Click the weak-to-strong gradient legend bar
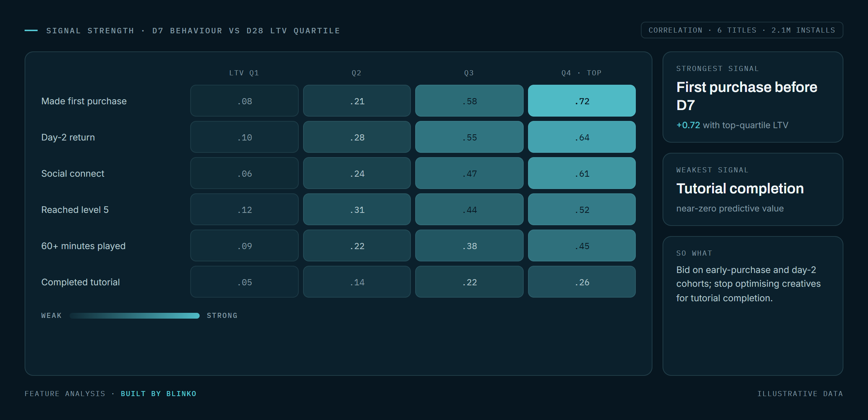868x420 pixels. [x=135, y=316]
